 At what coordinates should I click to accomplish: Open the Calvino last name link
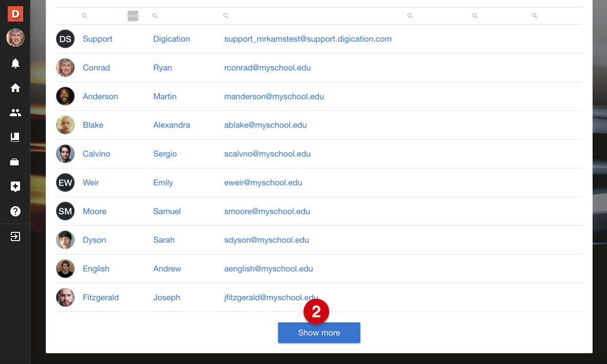tap(96, 154)
